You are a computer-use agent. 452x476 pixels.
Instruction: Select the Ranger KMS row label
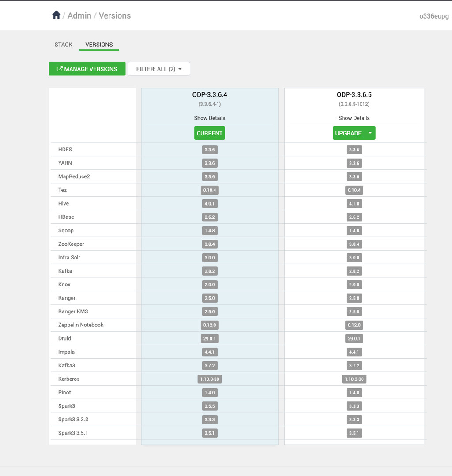pos(73,311)
